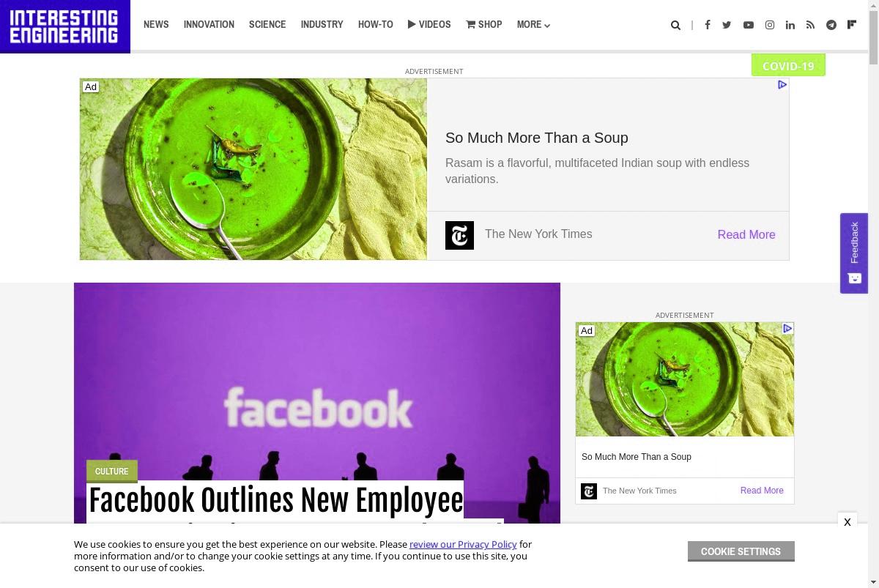The image size is (879, 588).
Task: Open the search magnifier icon
Action: (x=675, y=25)
